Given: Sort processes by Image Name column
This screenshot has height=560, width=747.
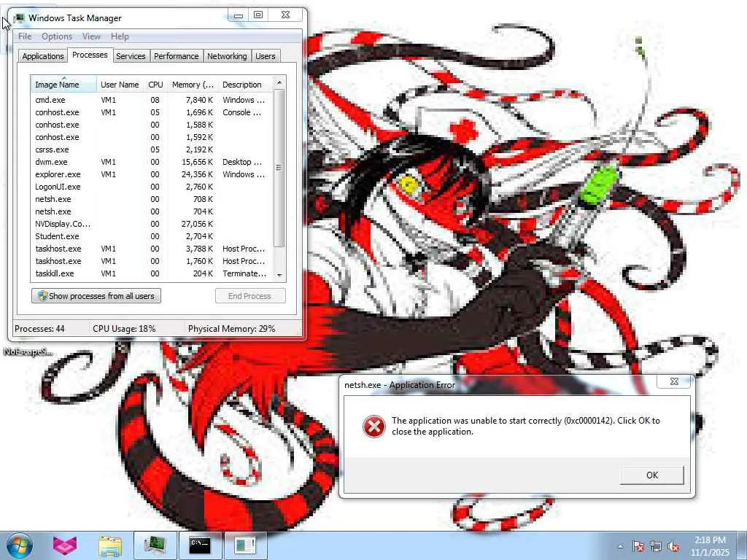Looking at the screenshot, I should click(x=64, y=85).
